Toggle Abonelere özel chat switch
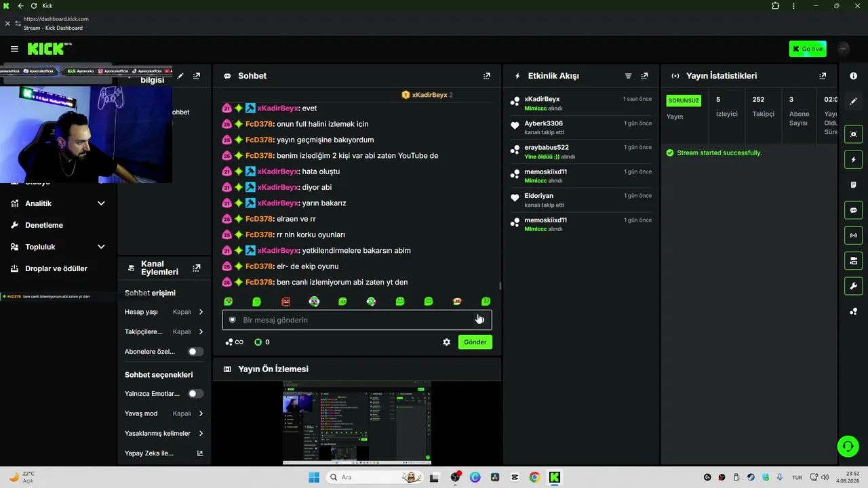The width and height of the screenshot is (868, 488). click(x=196, y=352)
